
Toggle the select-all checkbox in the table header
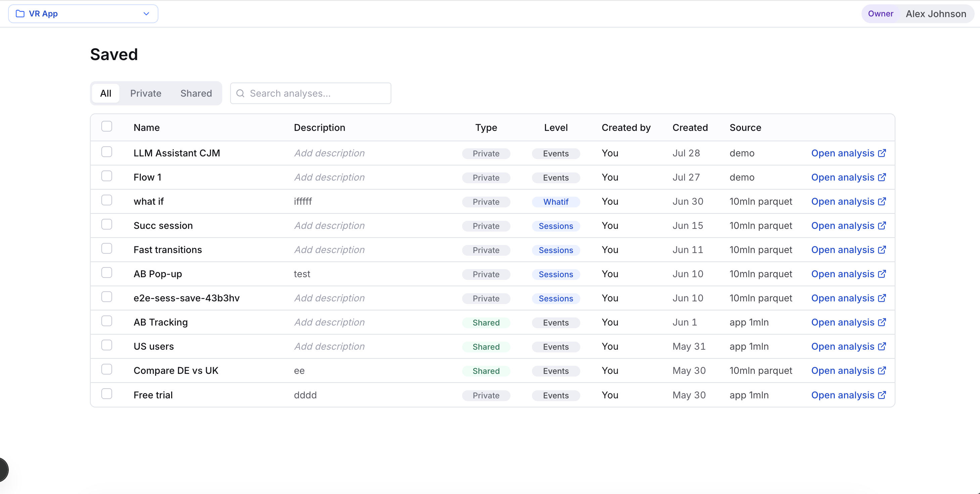(106, 126)
